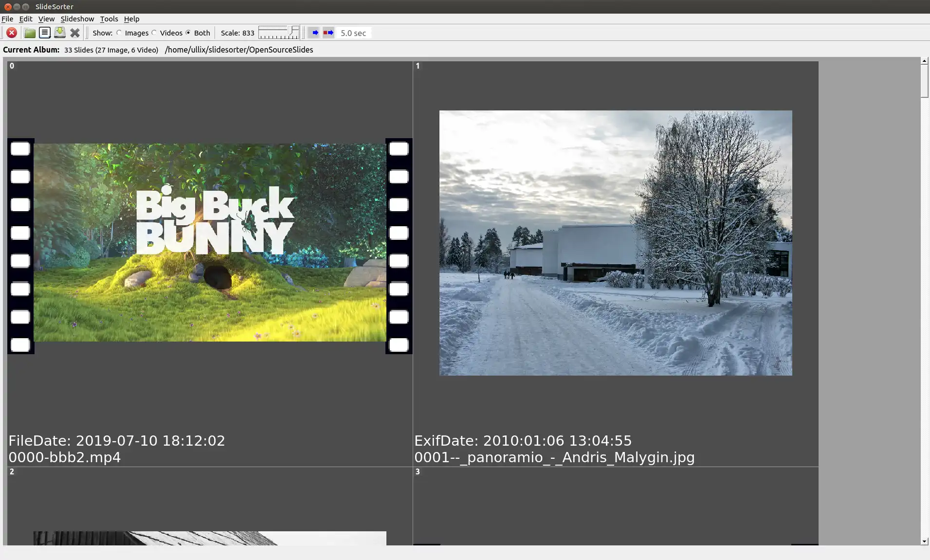The height and width of the screenshot is (560, 930).
Task: Click the scrollbar up arrow
Action: click(924, 61)
